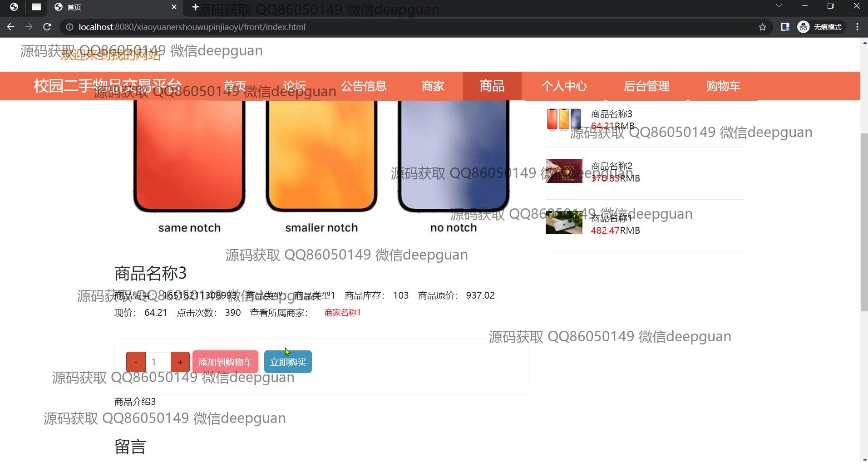The height and width of the screenshot is (462, 868).
Task: Click the quantity input field
Action: tap(158, 362)
